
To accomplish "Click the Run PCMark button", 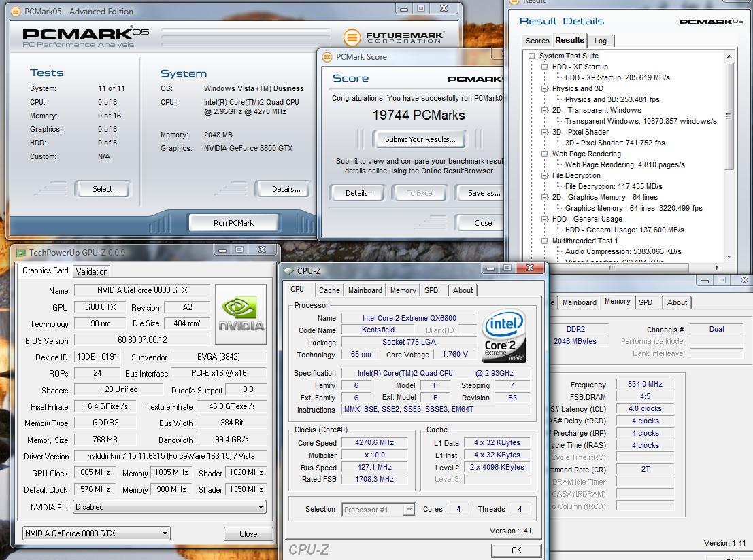I will (233, 223).
